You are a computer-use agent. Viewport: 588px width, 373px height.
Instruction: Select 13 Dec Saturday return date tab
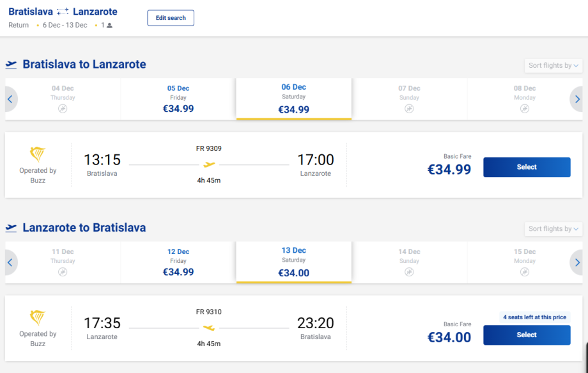(293, 262)
